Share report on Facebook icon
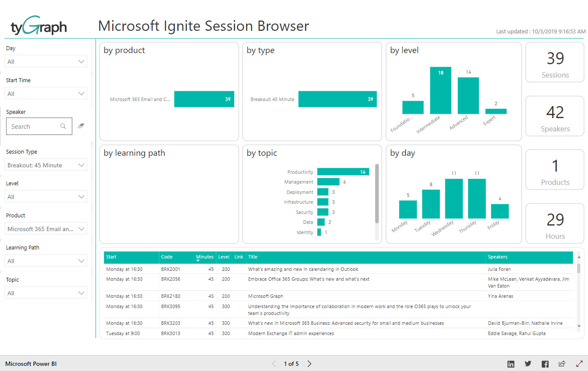This screenshot has height=371, width=588. click(x=545, y=364)
